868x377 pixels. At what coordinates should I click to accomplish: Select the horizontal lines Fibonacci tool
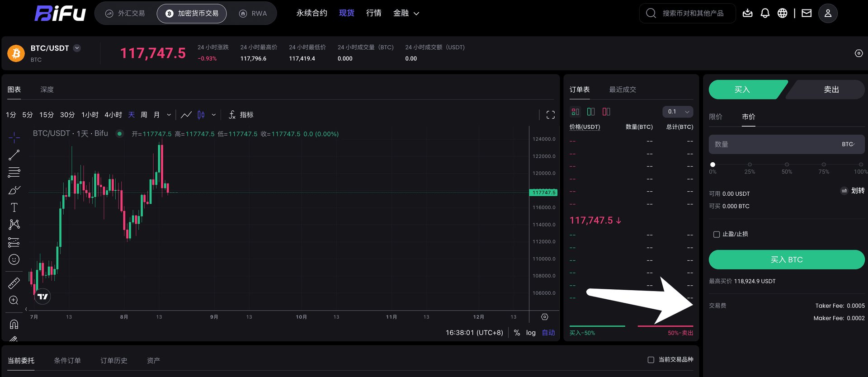pos(14,172)
